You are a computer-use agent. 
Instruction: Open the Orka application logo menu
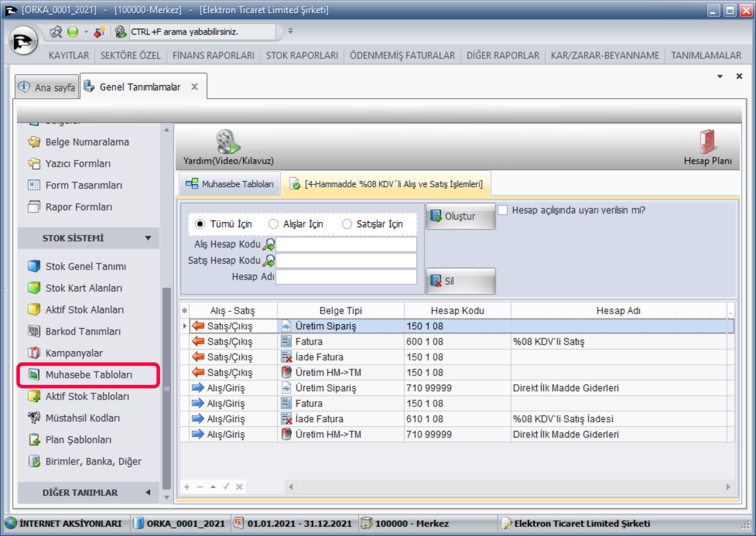pyautogui.click(x=23, y=41)
